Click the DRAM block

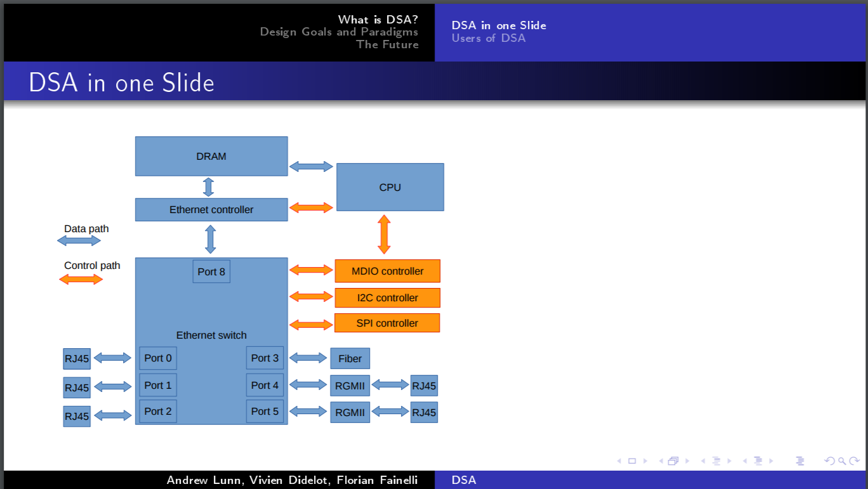coord(211,156)
